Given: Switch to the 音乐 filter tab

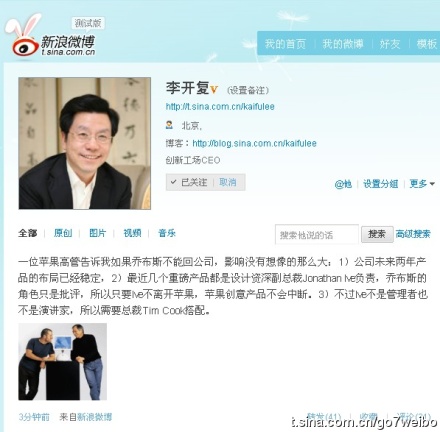Looking at the screenshot, I should click(x=167, y=233).
